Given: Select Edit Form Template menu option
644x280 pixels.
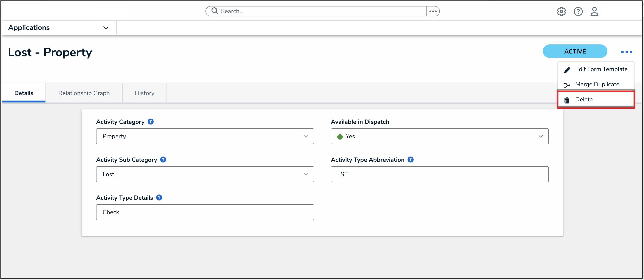Looking at the screenshot, I should [601, 69].
